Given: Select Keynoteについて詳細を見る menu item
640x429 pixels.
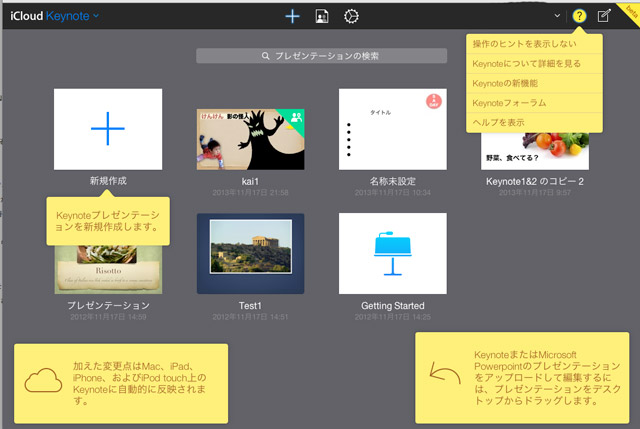Looking at the screenshot, I should click(x=534, y=64).
